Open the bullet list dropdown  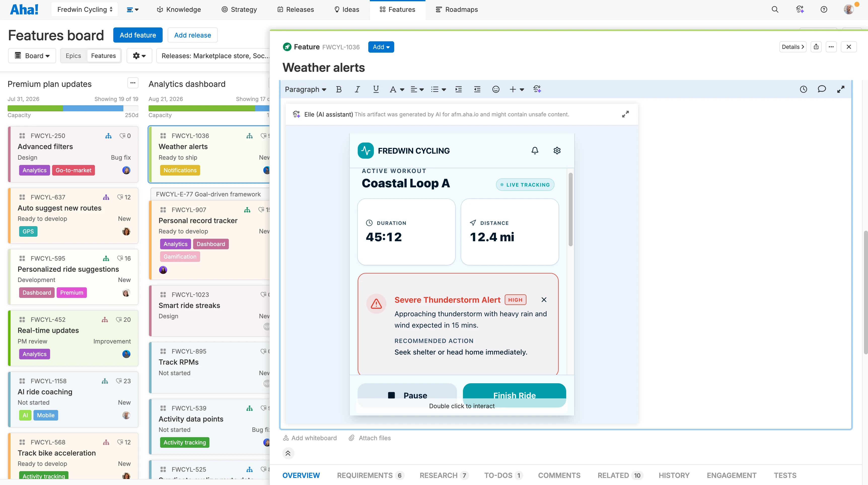(x=438, y=89)
